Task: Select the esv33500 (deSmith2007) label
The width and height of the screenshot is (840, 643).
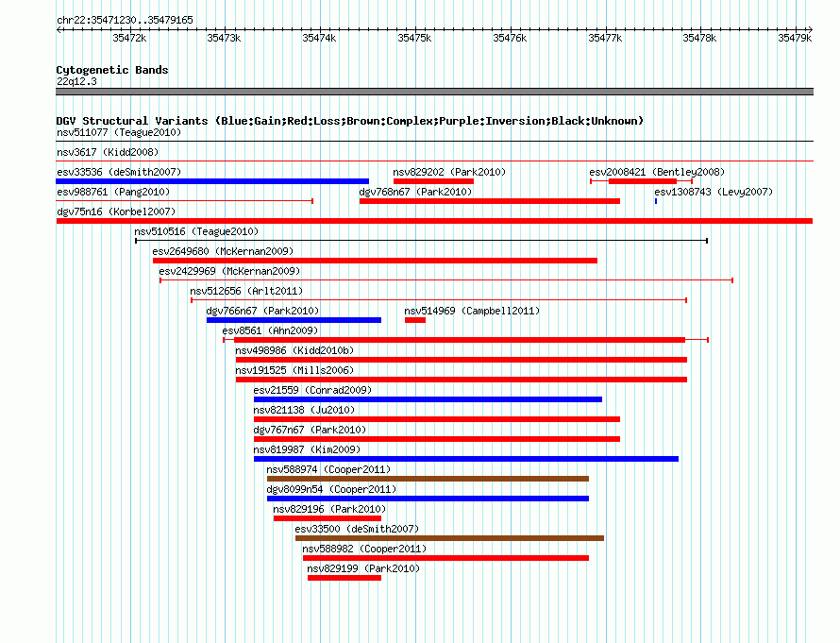Action: point(357,529)
